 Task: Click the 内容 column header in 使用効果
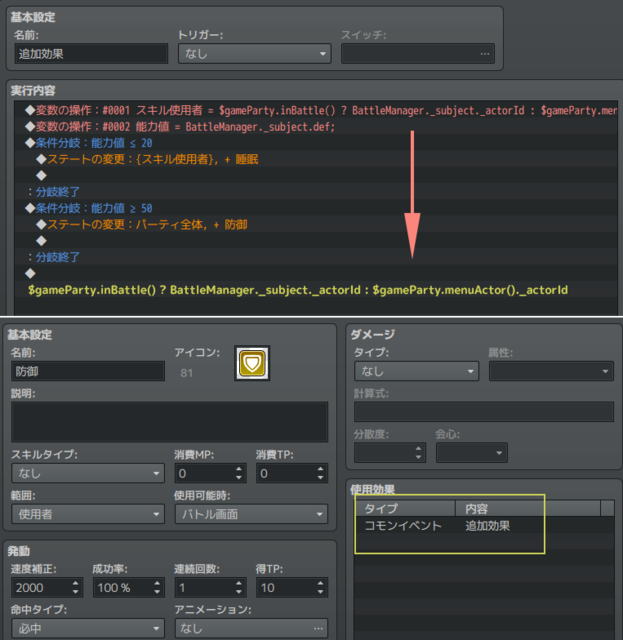(527, 509)
